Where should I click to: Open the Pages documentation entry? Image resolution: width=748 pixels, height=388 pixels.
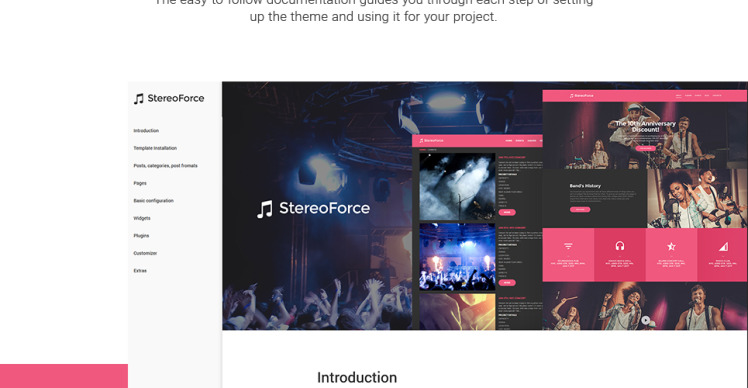(x=140, y=183)
